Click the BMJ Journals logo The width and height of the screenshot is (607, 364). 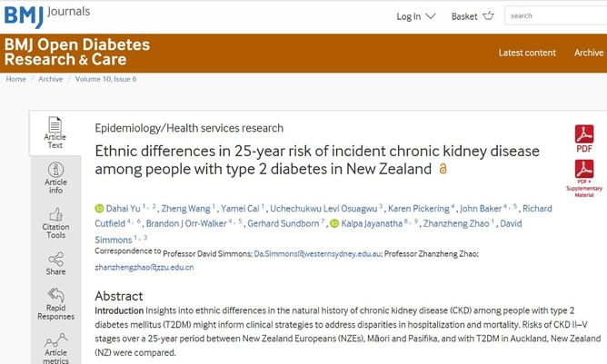44,15
